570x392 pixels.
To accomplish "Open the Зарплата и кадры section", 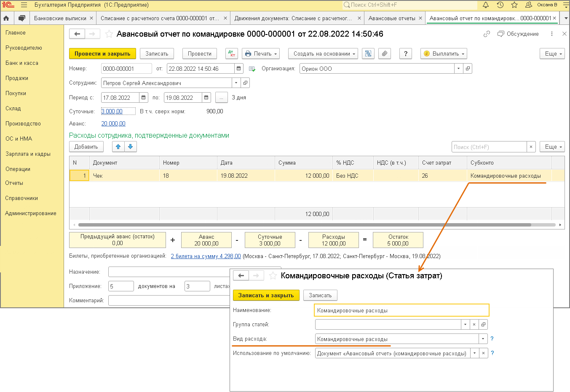I will (28, 154).
